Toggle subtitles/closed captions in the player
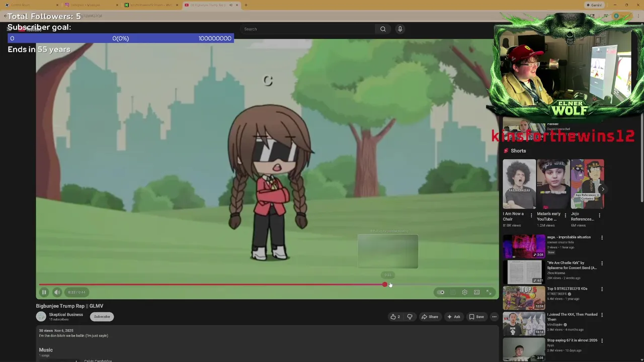 pos(453,292)
